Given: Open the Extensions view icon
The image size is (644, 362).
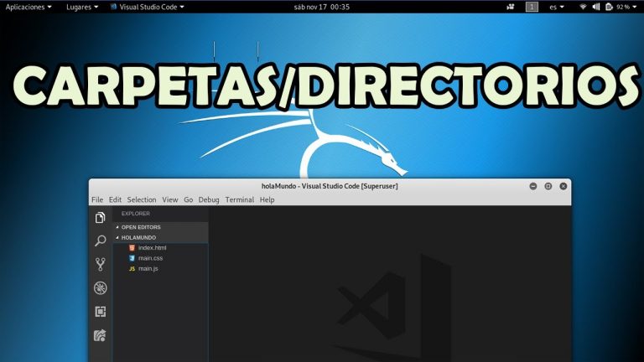Looking at the screenshot, I should (x=101, y=312).
